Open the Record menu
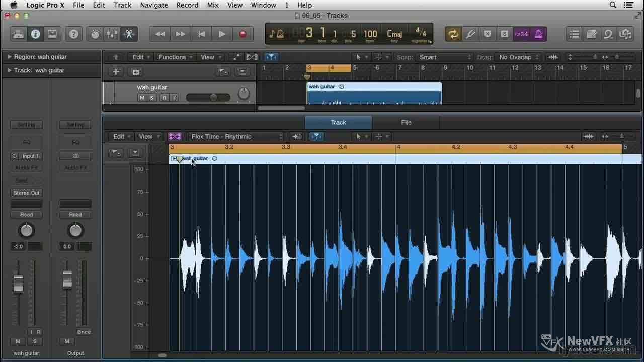Image resolution: width=644 pixels, height=362 pixels. click(x=187, y=5)
